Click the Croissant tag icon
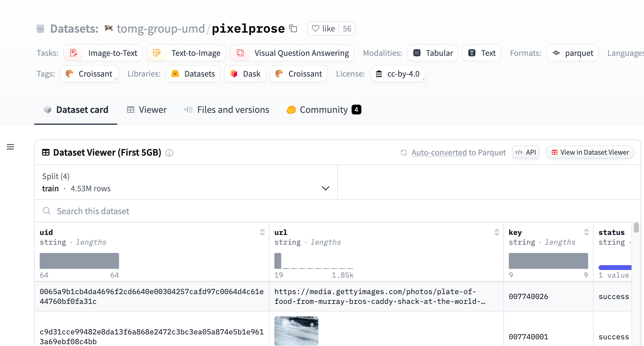Image resolution: width=644 pixels, height=346 pixels. coord(70,73)
